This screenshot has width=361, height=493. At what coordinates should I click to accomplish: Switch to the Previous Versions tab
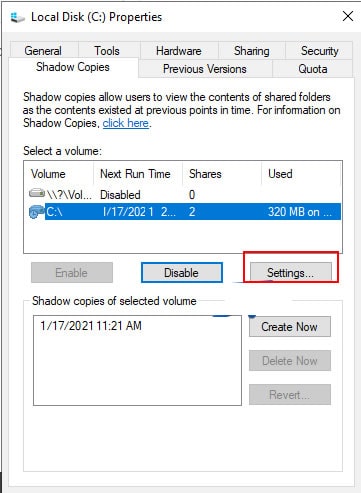(205, 69)
